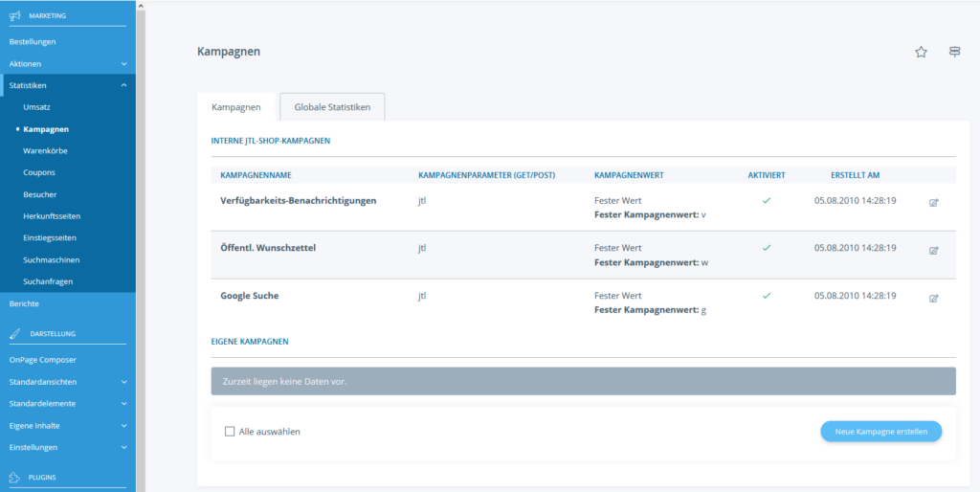Expand the Eigene Inhalte submenu
Viewport: 980px width, 492px height.
(x=124, y=425)
